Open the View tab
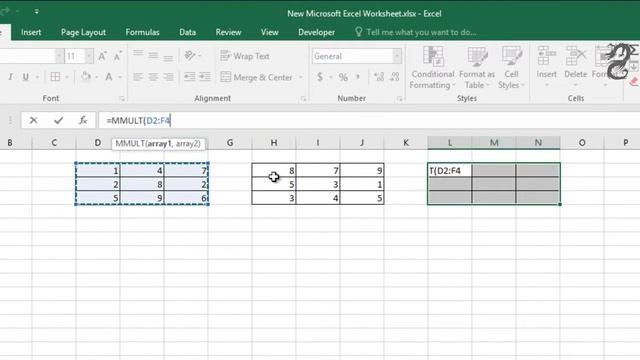Viewport: 640px width, 360px height. click(269, 32)
